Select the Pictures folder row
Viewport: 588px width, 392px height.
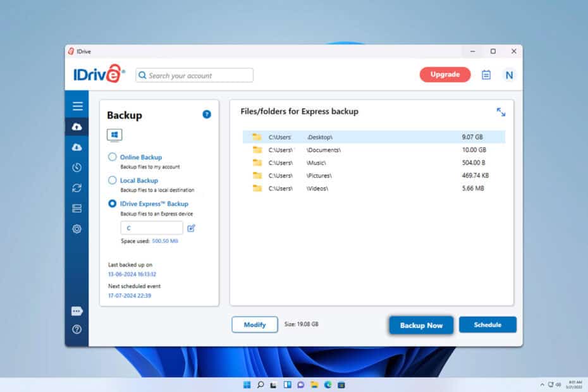pyautogui.click(x=374, y=175)
